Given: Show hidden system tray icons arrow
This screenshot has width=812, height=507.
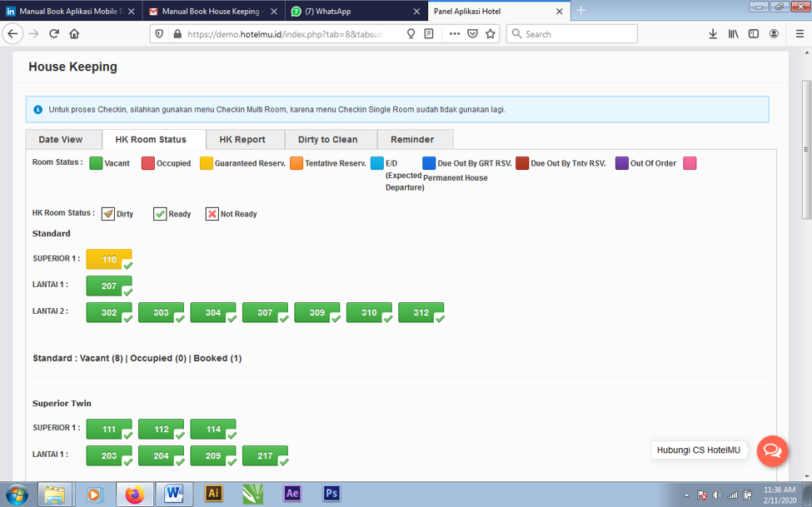Looking at the screenshot, I should (687, 495).
